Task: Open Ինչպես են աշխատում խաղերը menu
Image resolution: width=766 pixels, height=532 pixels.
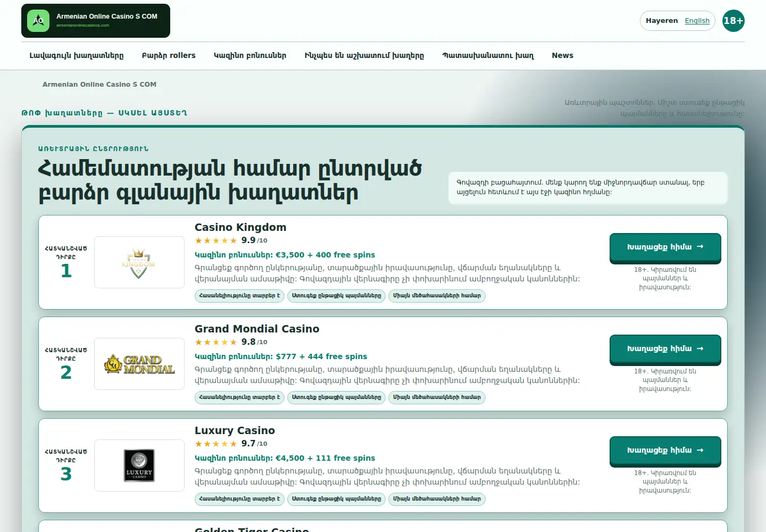Action: 364,55
